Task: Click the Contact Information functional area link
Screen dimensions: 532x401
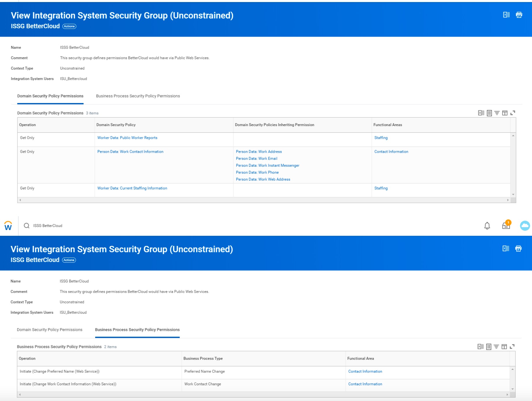Action: tap(391, 152)
